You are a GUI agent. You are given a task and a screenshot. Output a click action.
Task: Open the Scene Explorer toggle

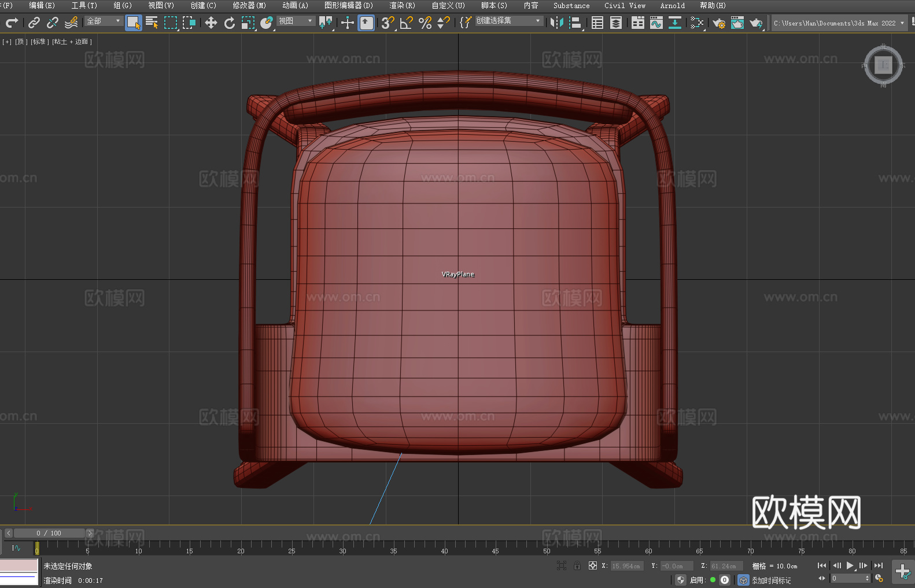click(597, 23)
